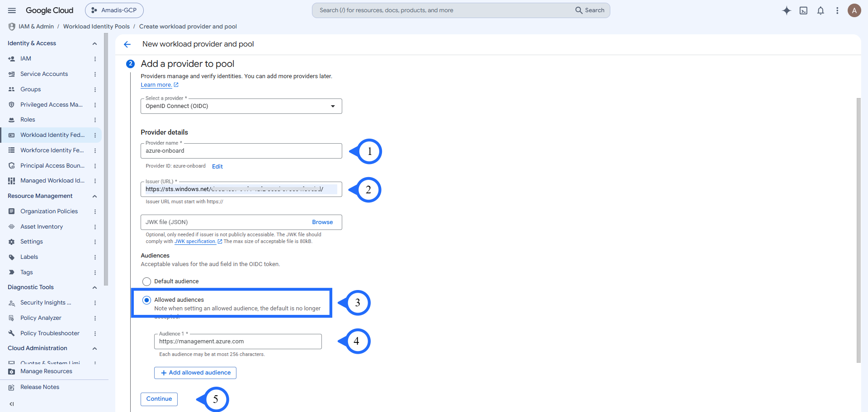Click the Google Cloud logo
This screenshot has width=868, height=412.
point(49,10)
